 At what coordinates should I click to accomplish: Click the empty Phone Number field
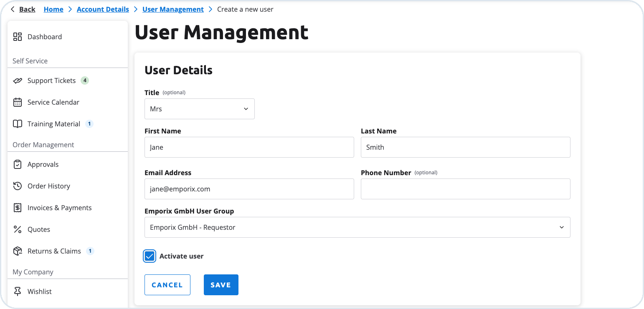[x=466, y=189]
